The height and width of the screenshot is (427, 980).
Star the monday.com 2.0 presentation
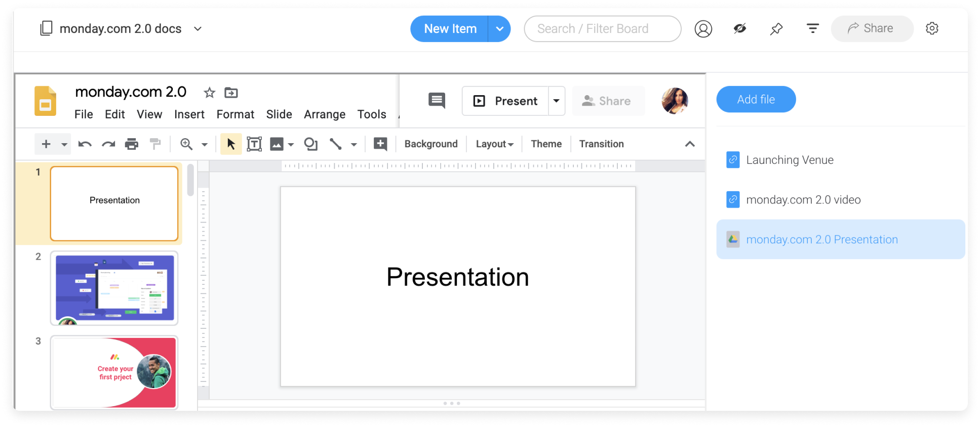point(209,93)
